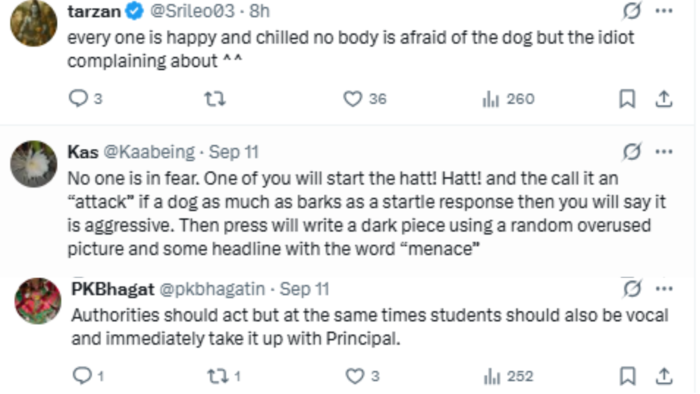700x394 pixels.
Task: Open Grok icon on Kas's tweet
Action: pyautogui.click(x=632, y=152)
